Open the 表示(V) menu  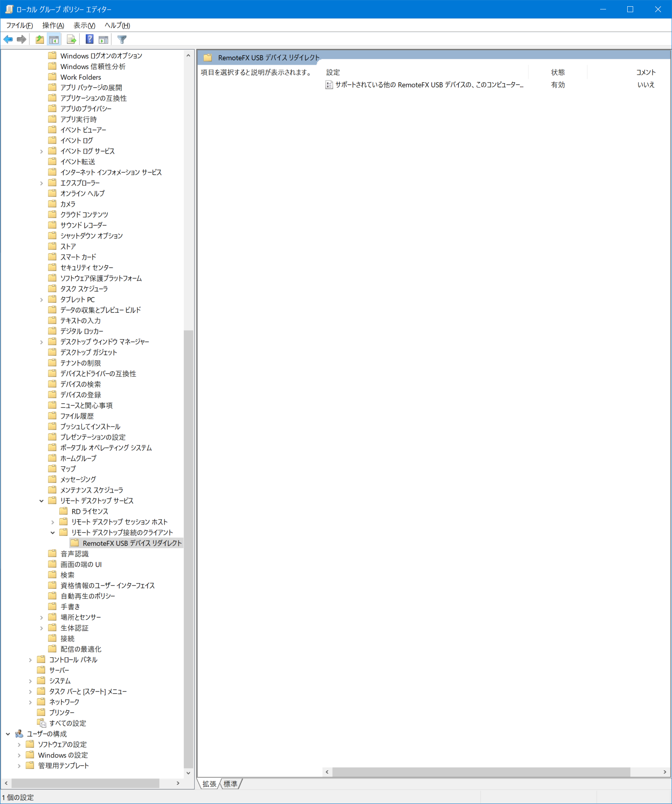point(84,26)
